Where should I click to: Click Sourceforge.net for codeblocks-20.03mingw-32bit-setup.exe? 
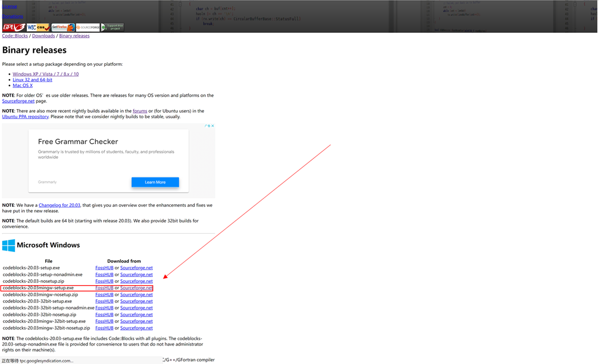coord(136,321)
